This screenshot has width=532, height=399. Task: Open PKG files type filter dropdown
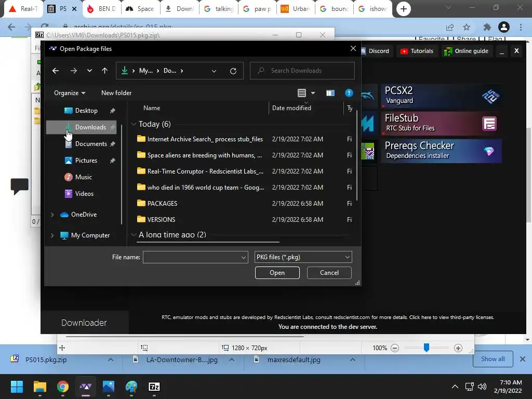click(x=303, y=257)
